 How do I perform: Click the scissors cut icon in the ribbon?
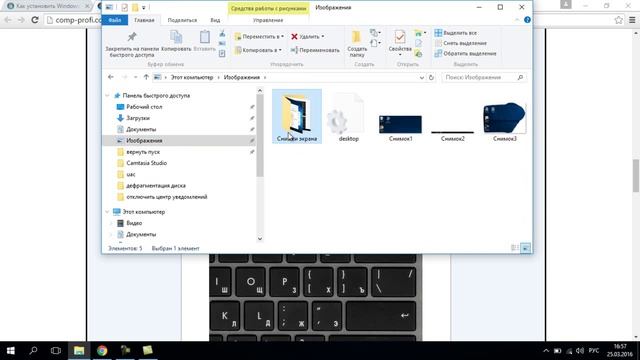(222, 33)
